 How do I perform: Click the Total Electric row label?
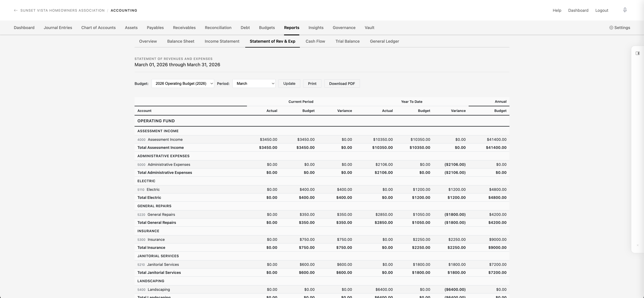click(x=149, y=198)
